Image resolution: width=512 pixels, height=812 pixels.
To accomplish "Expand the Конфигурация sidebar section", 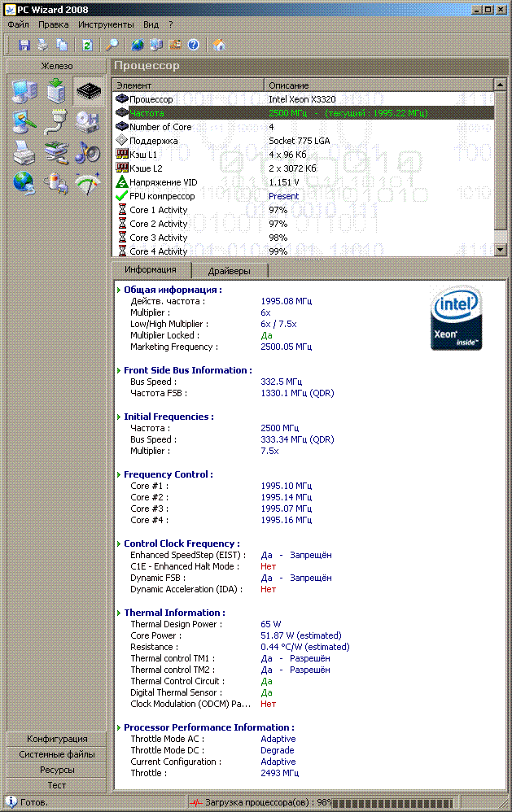I will click(57, 739).
